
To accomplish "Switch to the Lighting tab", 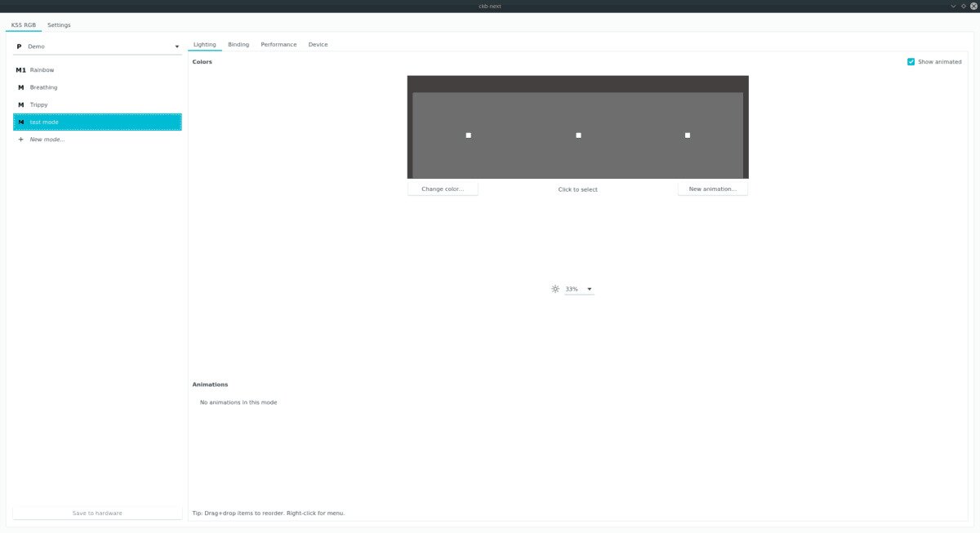I will [205, 45].
